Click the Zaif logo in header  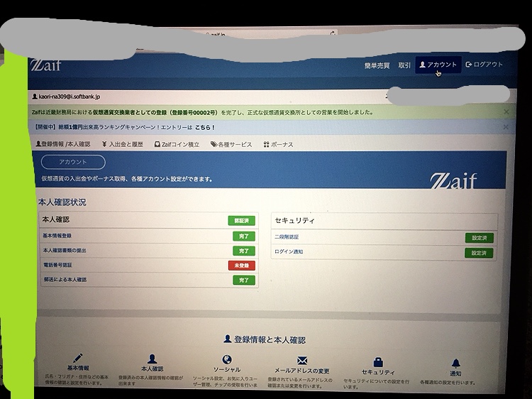point(46,65)
